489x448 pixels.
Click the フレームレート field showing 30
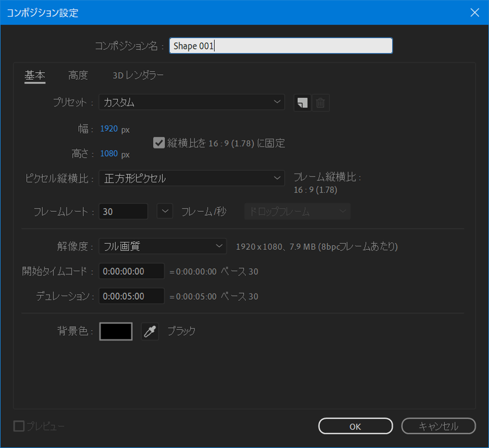point(123,211)
